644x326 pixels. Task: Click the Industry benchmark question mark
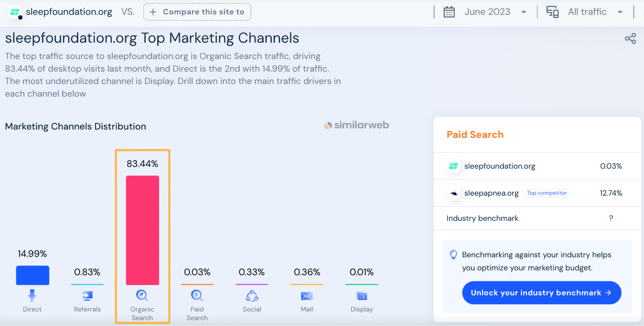coord(610,218)
